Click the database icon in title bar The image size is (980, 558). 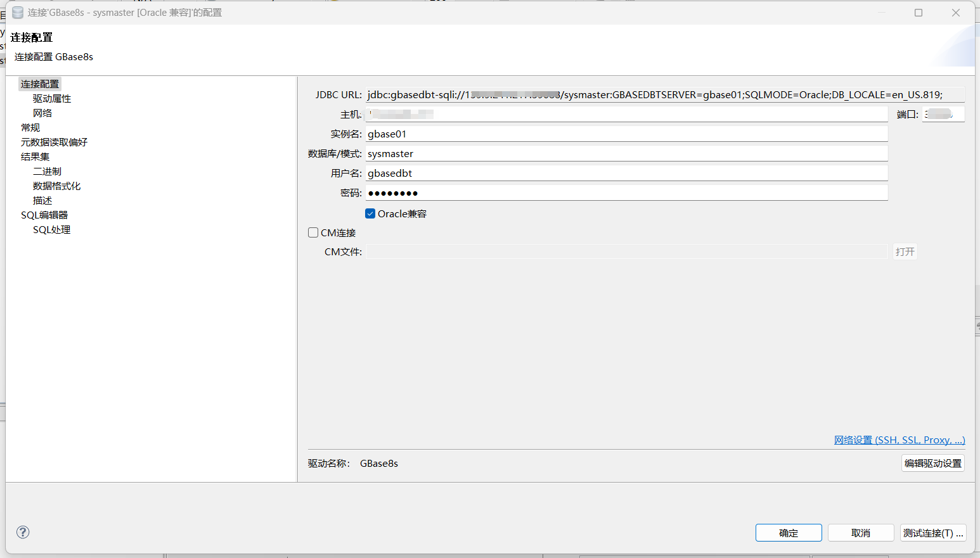click(18, 13)
